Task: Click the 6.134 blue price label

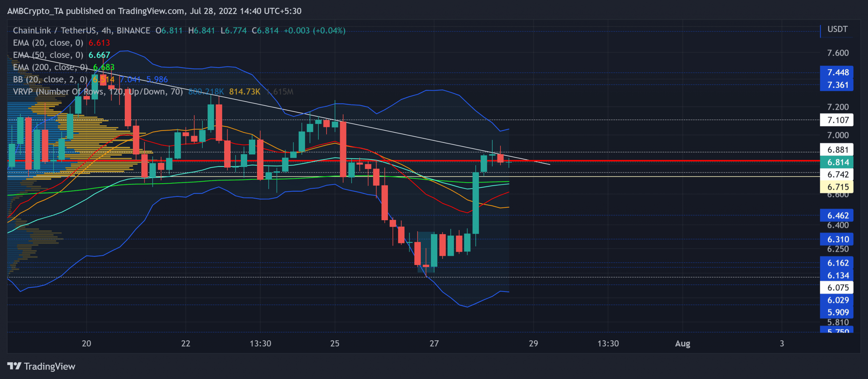Action: pos(836,276)
